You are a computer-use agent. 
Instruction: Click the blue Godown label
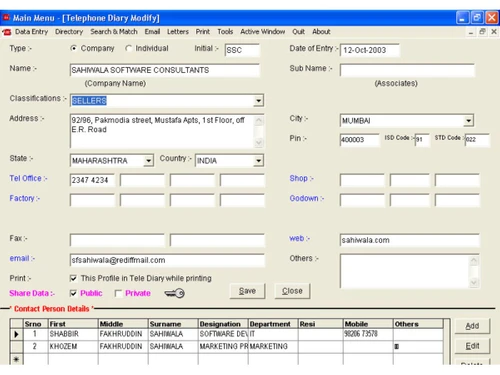[307, 198]
